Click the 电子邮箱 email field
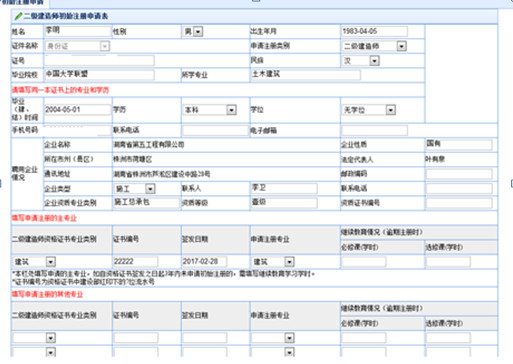Screen dimensions: 513x364 pyautogui.click(x=375, y=130)
